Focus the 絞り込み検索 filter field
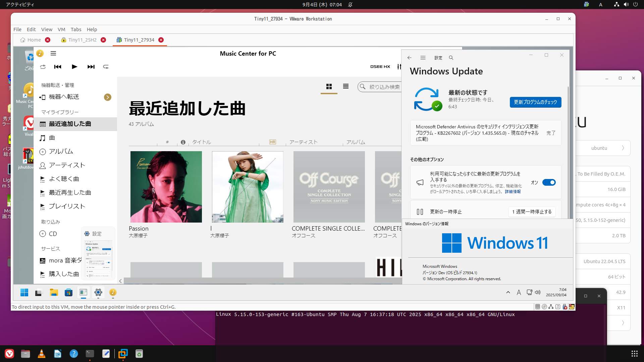Screen dimensions: 644x362 pyautogui.click(x=380, y=87)
